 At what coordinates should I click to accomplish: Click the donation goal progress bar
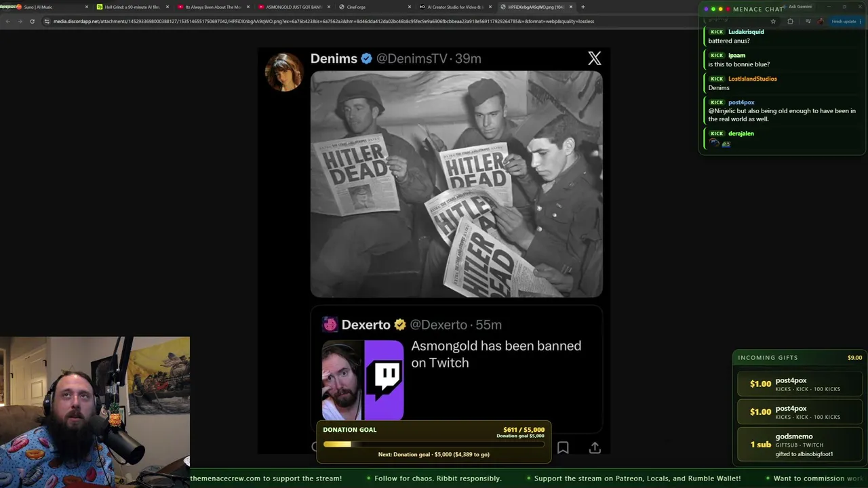[434, 445]
